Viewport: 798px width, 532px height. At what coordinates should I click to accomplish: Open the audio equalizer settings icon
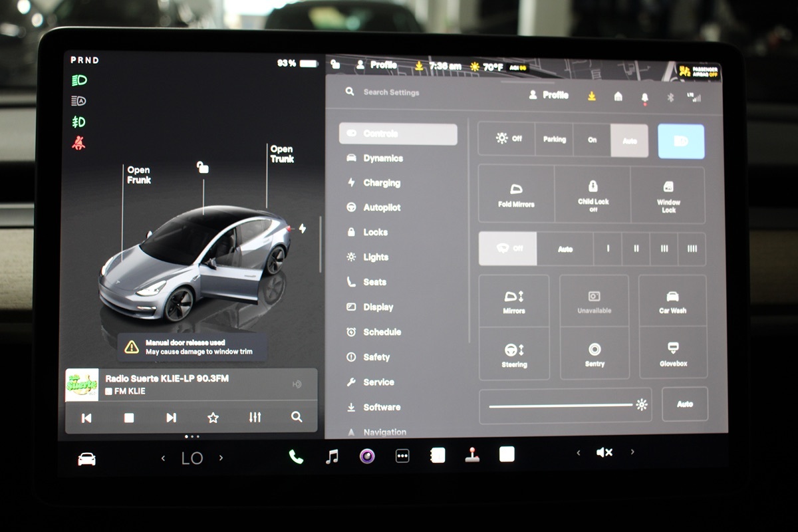pos(255,418)
